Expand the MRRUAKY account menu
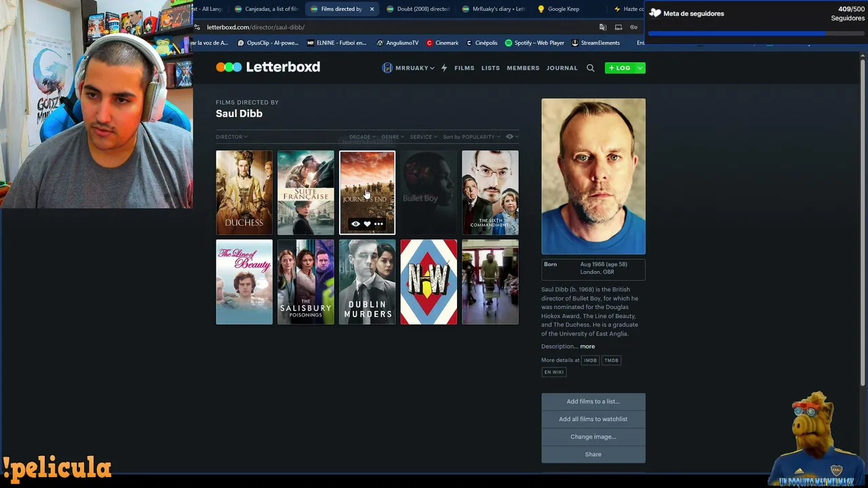The image size is (868, 488). (408, 68)
